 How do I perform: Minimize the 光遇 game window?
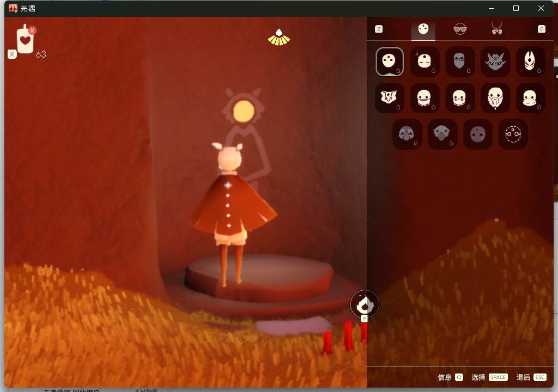coord(492,8)
